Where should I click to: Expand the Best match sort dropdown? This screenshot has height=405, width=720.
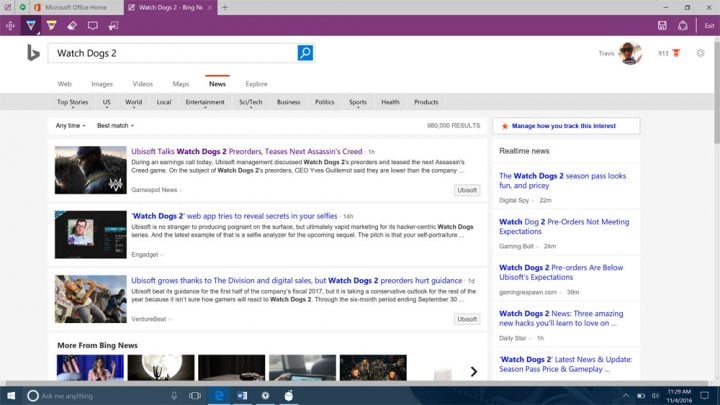[115, 125]
